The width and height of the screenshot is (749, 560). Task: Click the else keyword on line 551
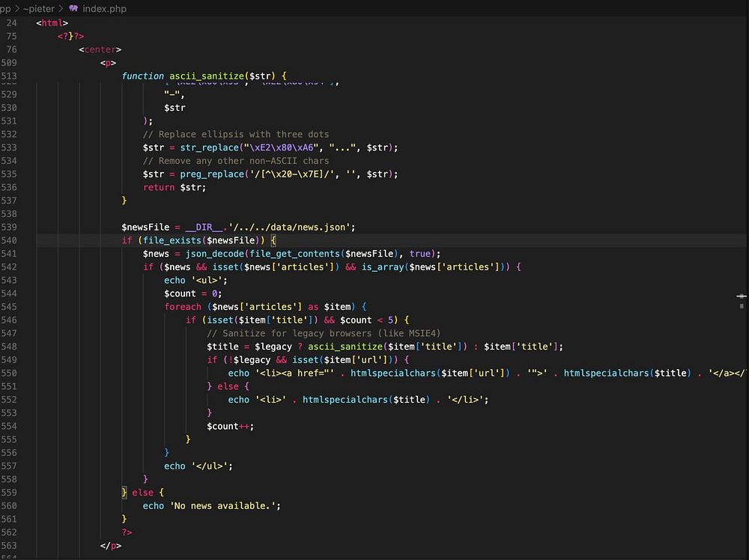228,387
